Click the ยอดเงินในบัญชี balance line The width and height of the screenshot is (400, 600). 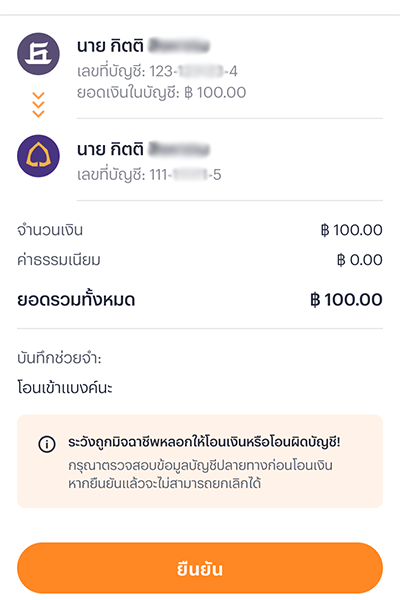162,93
